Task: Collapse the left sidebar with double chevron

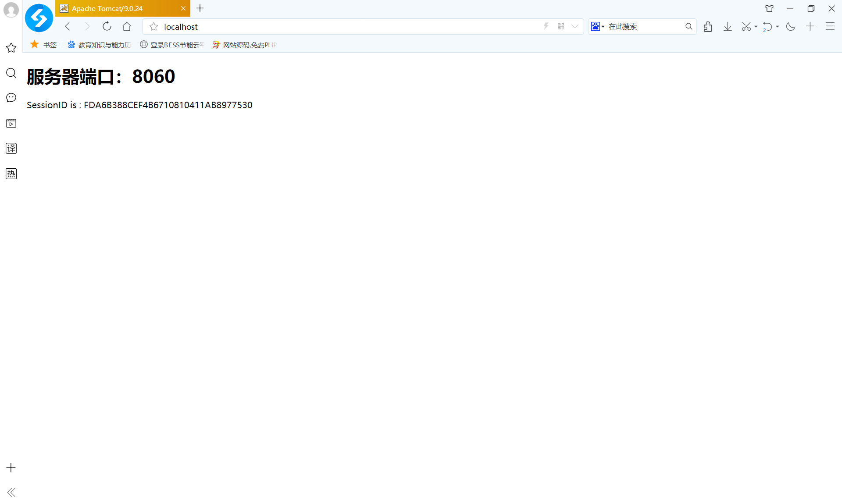Action: click(x=11, y=492)
